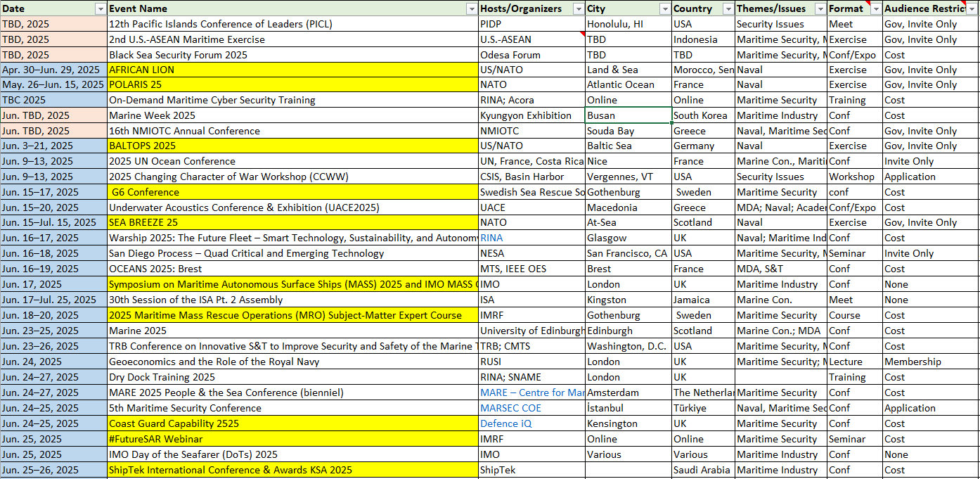Select the 16th NMIOTC Annual Conference cell
The height and width of the screenshot is (479, 980).
click(x=292, y=131)
